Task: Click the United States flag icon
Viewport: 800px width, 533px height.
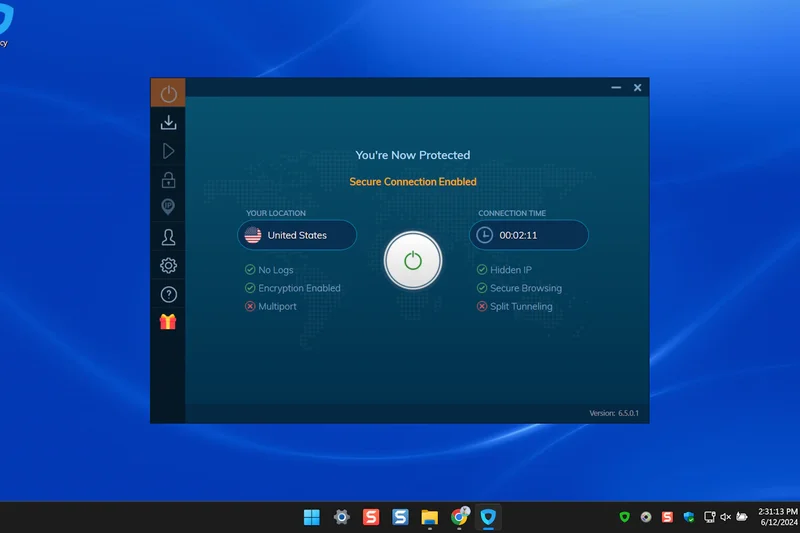Action: [253, 235]
